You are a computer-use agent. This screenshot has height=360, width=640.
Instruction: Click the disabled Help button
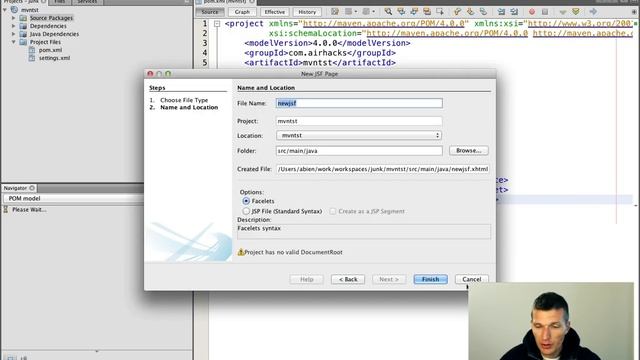[307, 279]
